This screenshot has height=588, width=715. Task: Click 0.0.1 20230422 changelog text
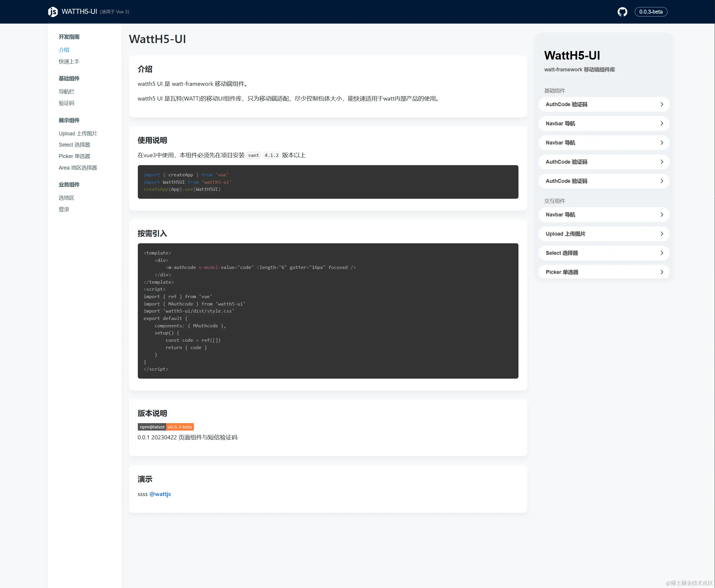point(187,437)
